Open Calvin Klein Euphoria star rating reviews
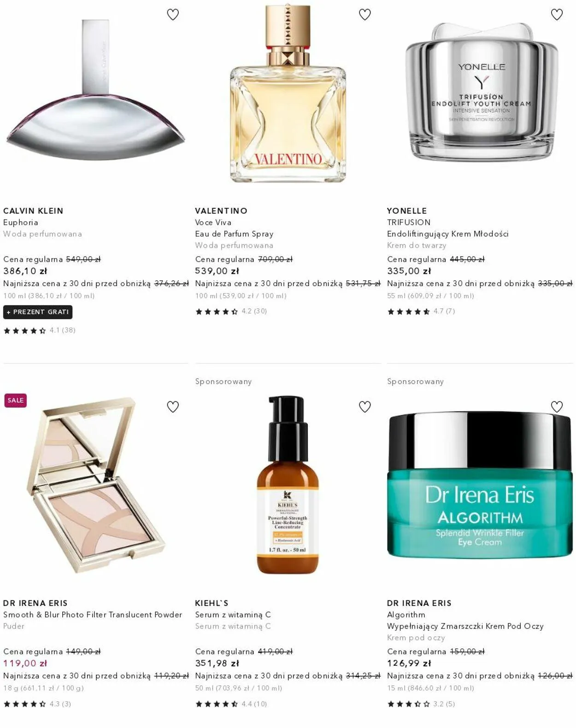576x728 pixels. click(40, 330)
